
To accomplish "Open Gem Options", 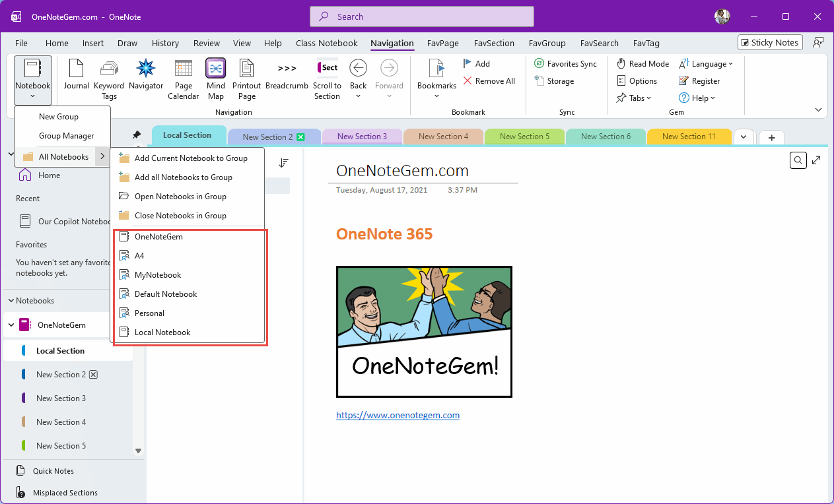I will 637,81.
